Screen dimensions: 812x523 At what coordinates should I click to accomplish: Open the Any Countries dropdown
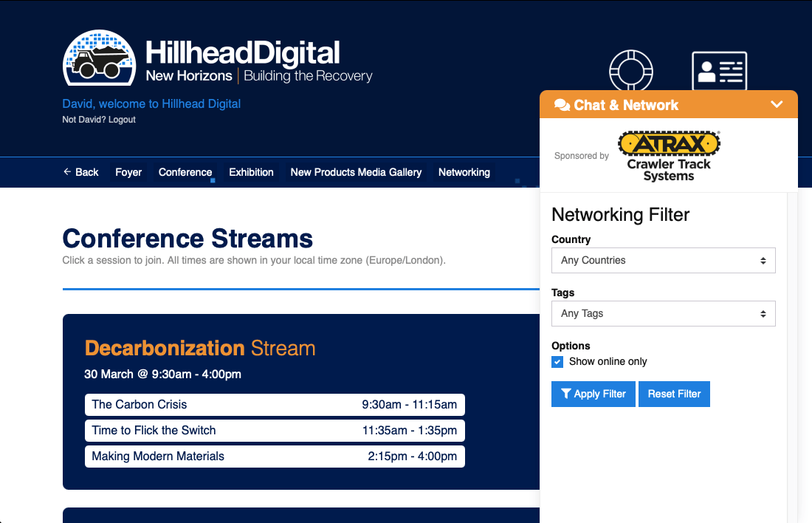664,260
